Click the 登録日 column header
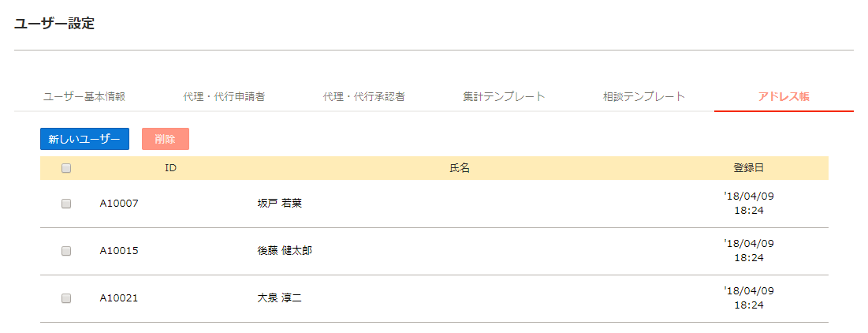The height and width of the screenshot is (333, 868). [x=749, y=168]
